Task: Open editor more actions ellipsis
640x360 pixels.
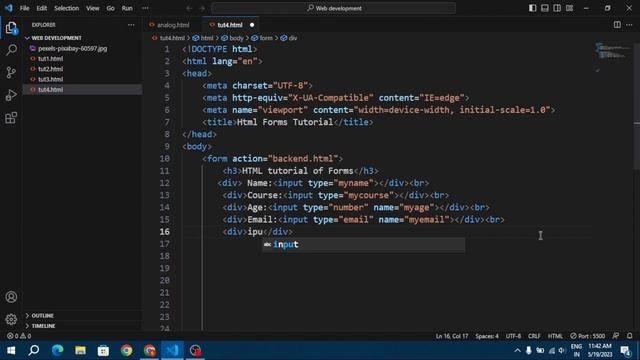Action: tap(629, 25)
